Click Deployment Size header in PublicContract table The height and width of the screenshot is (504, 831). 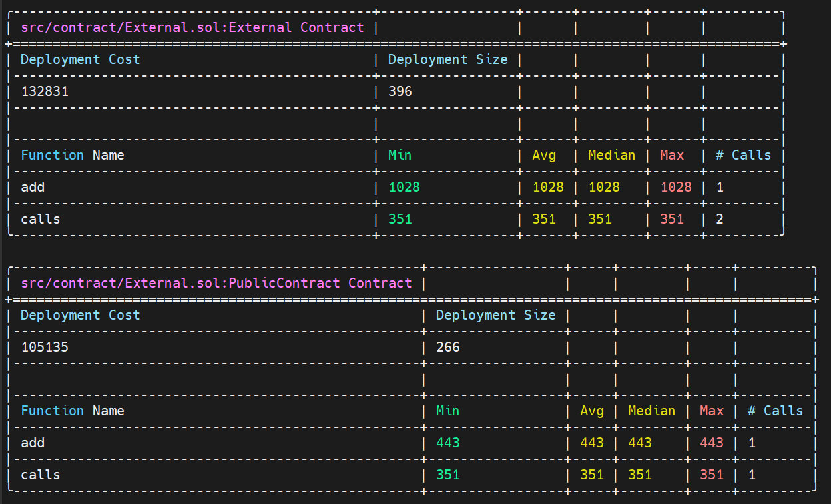click(496, 315)
